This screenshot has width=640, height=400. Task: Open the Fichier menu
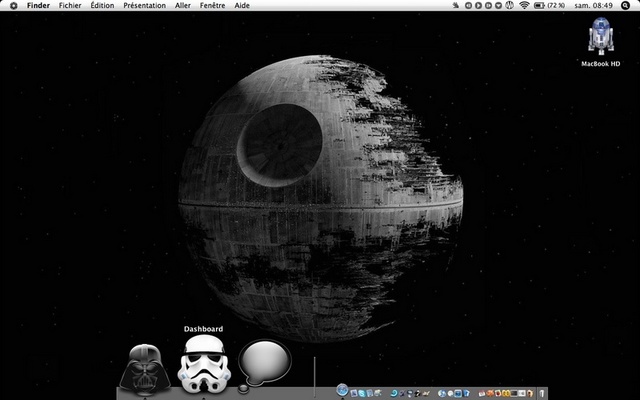coord(70,6)
